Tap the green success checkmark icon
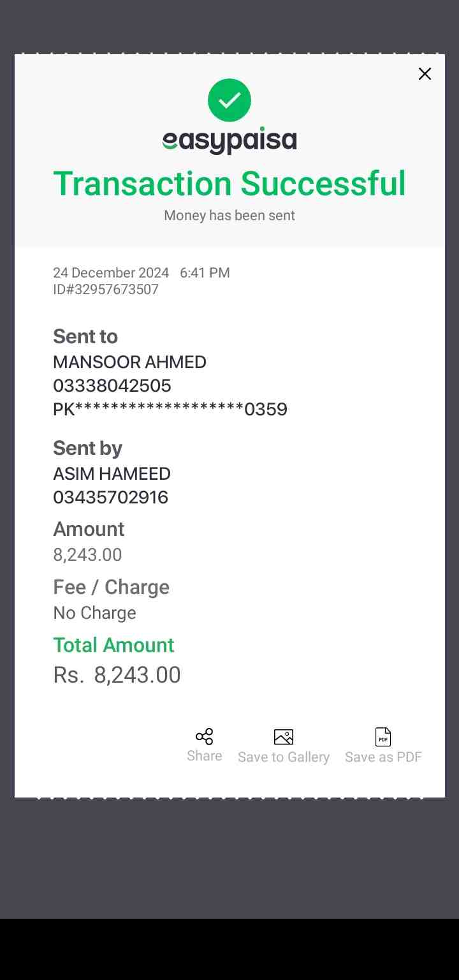The width and height of the screenshot is (459, 980). point(229,100)
